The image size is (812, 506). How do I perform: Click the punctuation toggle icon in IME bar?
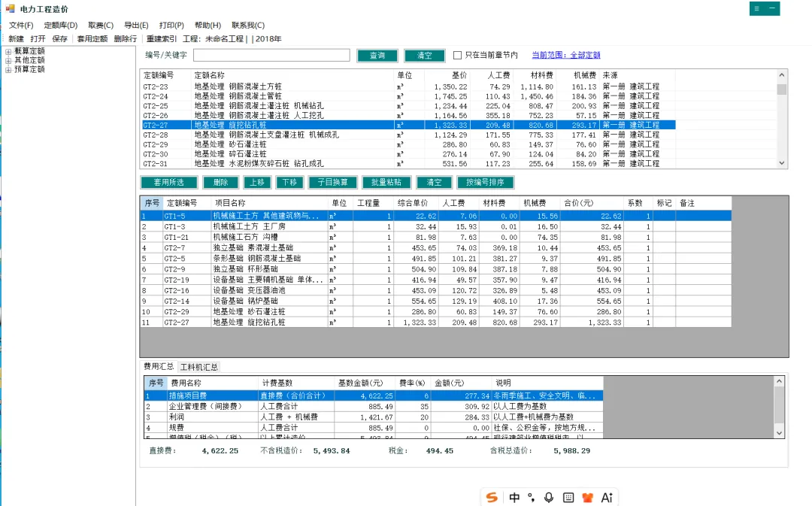[532, 498]
